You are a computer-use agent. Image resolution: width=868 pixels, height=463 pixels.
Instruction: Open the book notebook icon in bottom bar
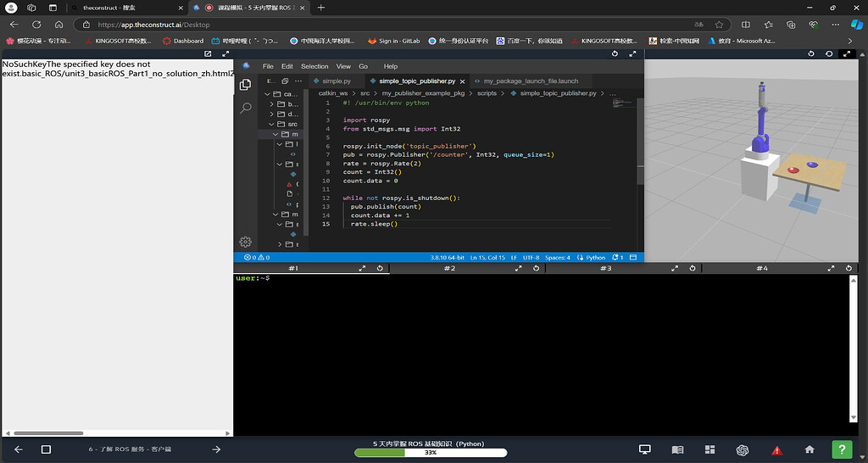click(677, 449)
